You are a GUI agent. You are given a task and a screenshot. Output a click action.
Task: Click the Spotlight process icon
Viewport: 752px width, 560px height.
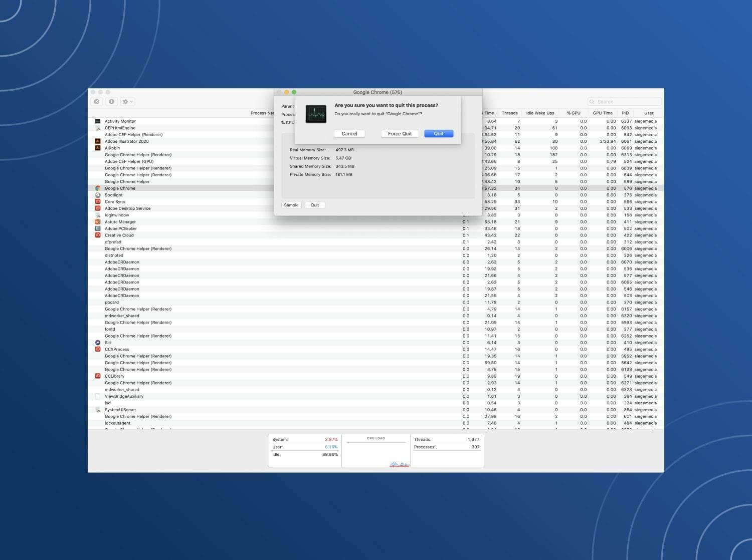coord(98,195)
